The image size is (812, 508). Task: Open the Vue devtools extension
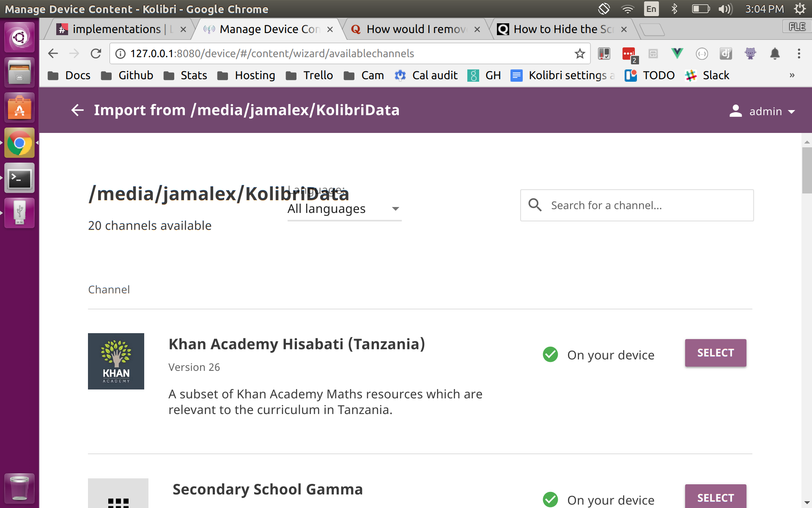click(677, 53)
